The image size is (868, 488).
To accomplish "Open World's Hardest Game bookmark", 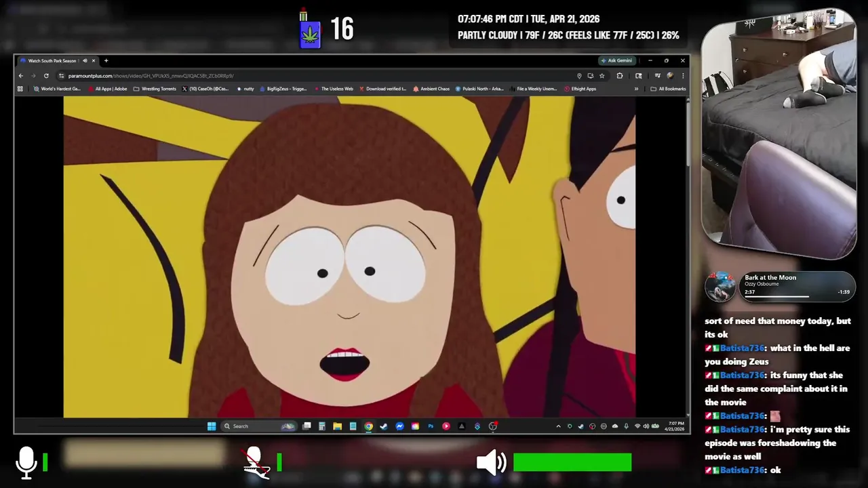I will coord(57,89).
